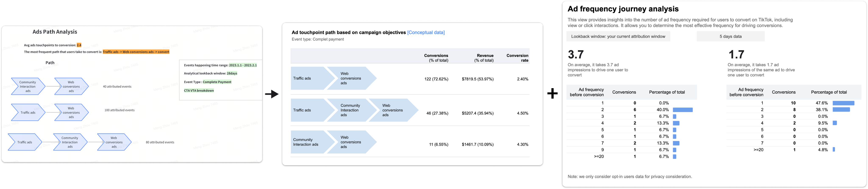Click the 47.6% percentage bar

pos(843,103)
